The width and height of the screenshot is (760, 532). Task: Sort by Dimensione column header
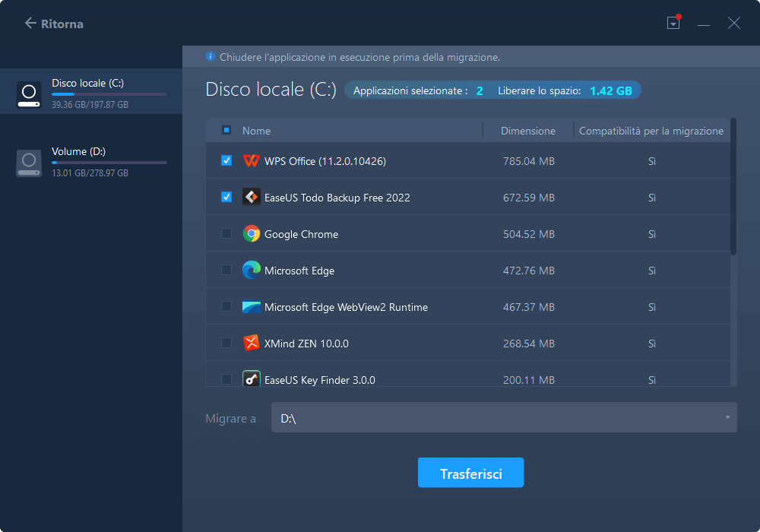pos(528,131)
